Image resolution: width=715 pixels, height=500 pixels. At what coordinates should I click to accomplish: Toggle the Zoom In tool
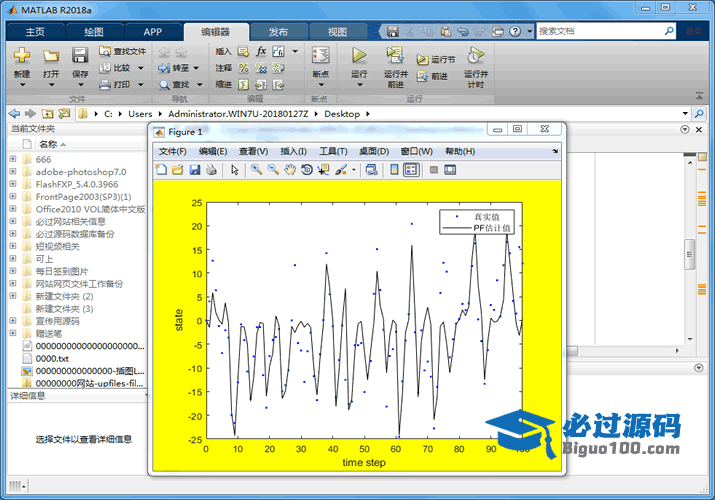coord(257,170)
